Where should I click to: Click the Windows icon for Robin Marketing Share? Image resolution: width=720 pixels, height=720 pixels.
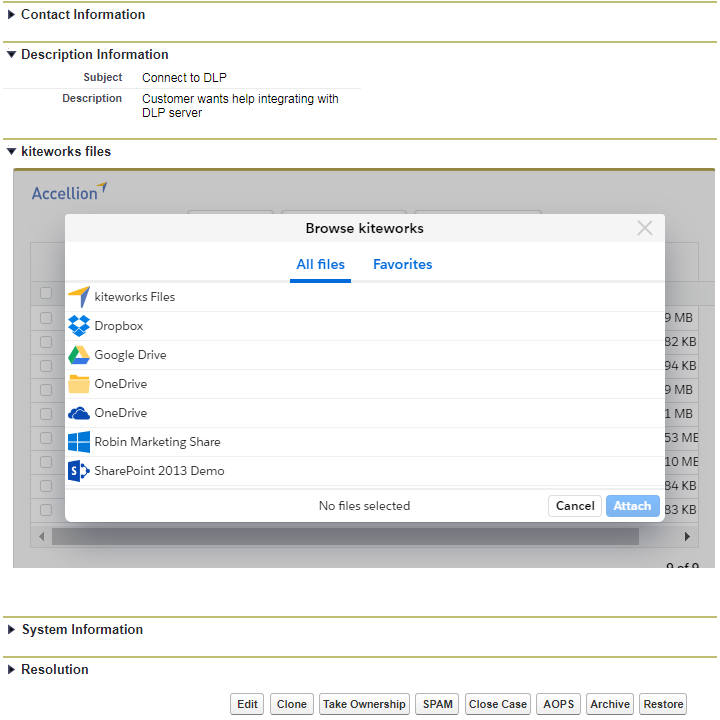click(x=79, y=442)
